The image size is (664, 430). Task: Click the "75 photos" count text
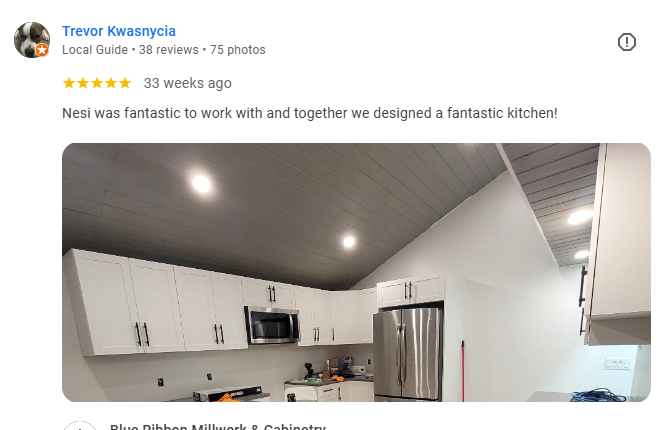(x=238, y=50)
